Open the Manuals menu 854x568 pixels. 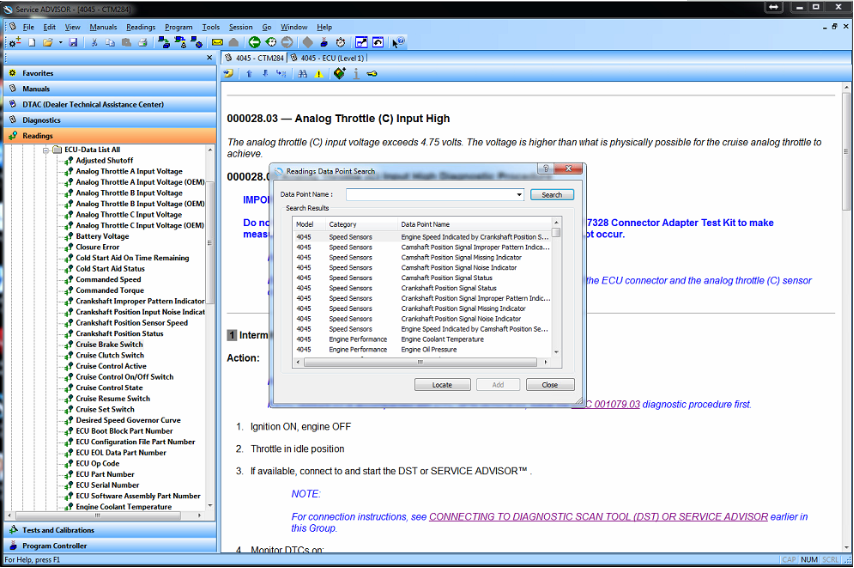[x=103, y=27]
